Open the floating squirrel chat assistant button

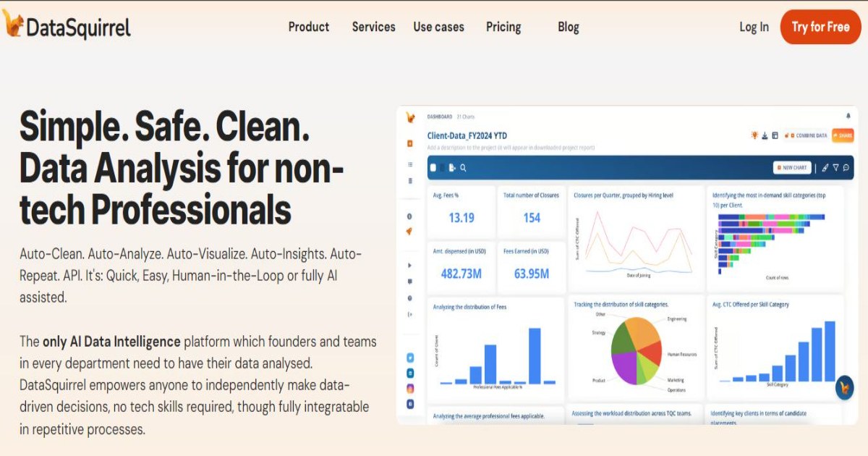pyautogui.click(x=844, y=388)
